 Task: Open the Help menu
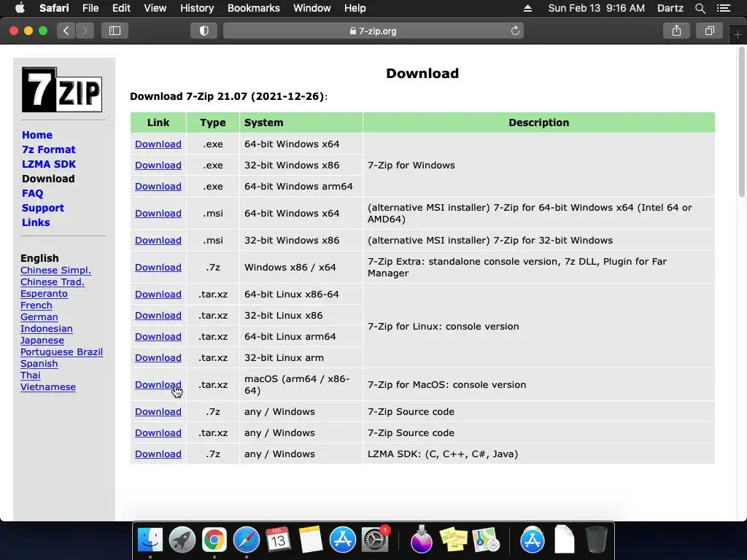(355, 8)
